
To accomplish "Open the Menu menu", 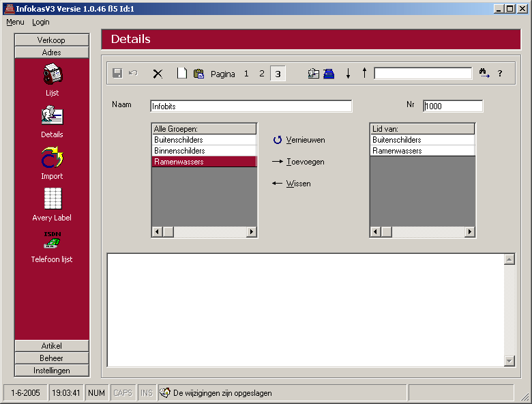I will point(15,22).
